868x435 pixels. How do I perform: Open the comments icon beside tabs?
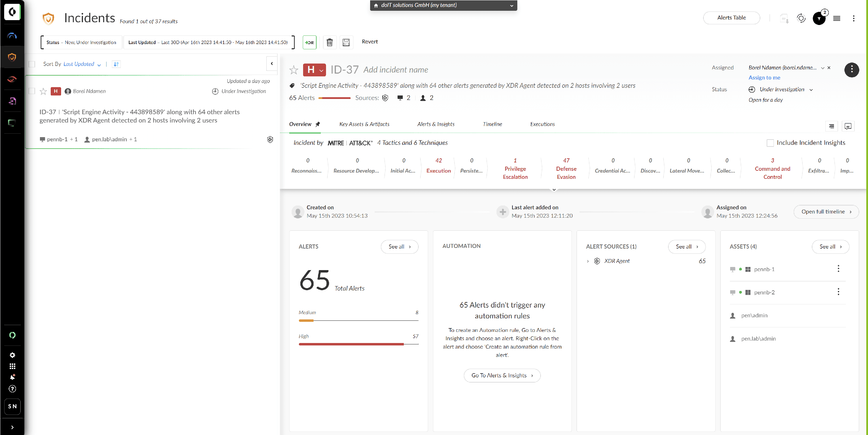(848, 126)
